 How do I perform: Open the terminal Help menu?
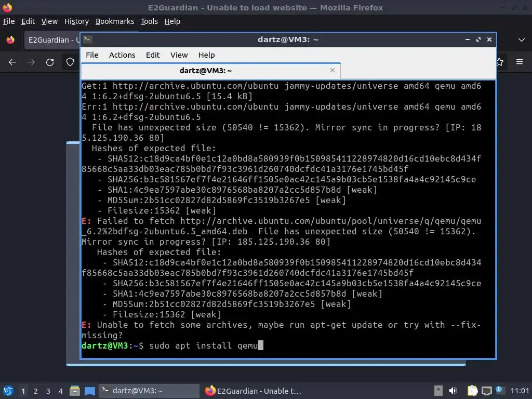click(x=206, y=55)
